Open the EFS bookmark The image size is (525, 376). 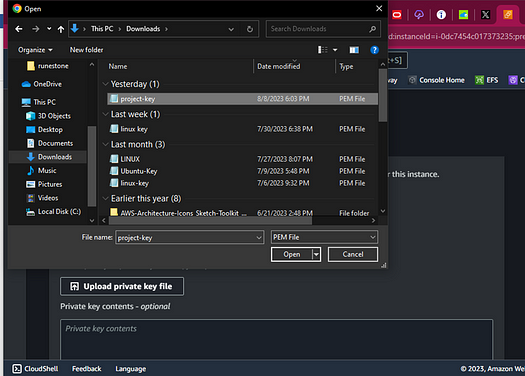[x=486, y=80]
